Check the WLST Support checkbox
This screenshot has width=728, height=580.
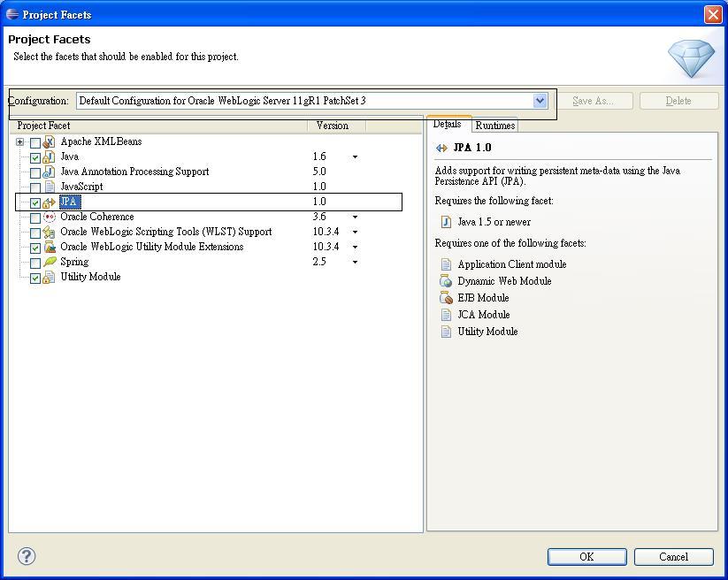pos(35,233)
